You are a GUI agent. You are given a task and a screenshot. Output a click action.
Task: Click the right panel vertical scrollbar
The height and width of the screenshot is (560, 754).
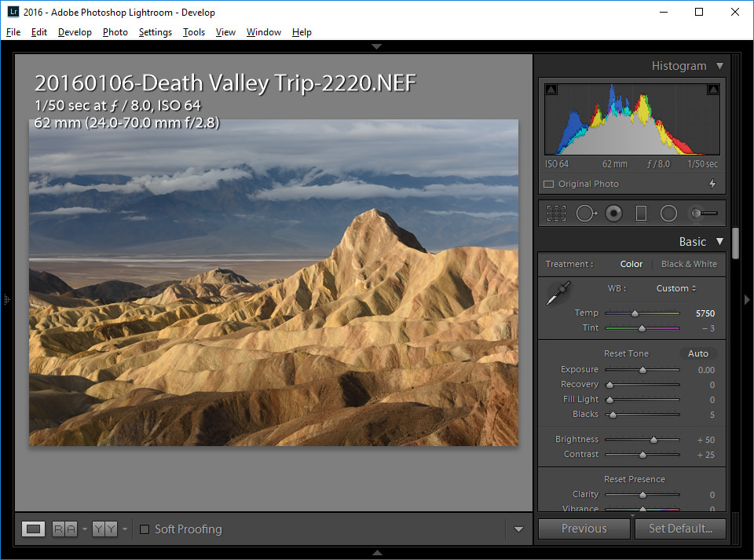(735, 243)
